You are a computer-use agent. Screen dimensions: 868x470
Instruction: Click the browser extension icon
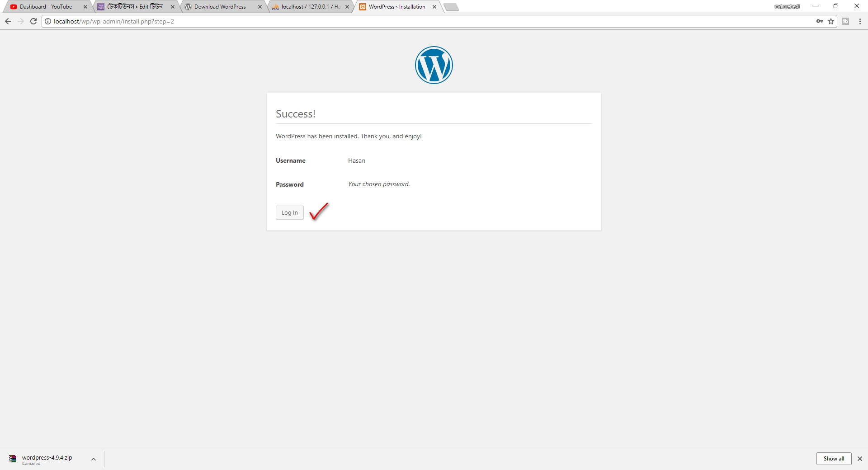[845, 21]
